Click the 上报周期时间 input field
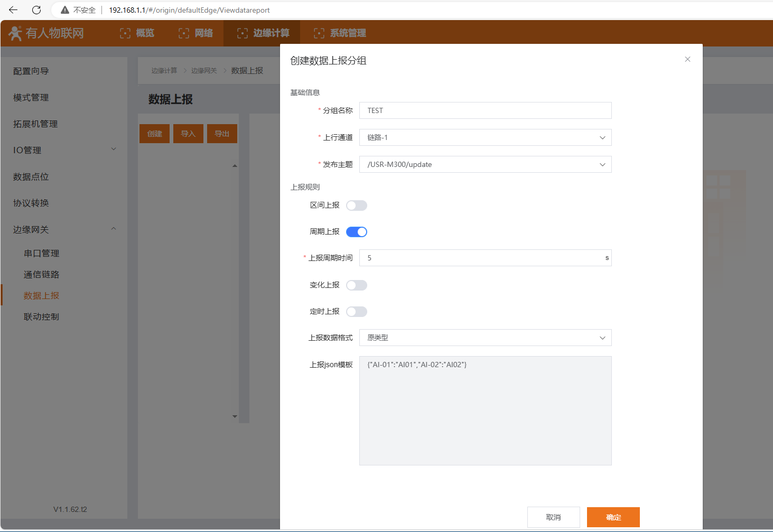The height and width of the screenshot is (532, 773). point(481,258)
